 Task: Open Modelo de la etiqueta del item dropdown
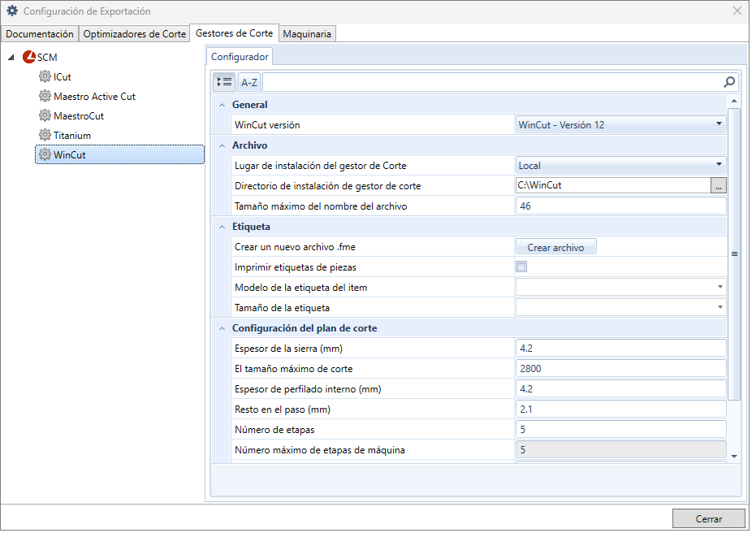[621, 287]
